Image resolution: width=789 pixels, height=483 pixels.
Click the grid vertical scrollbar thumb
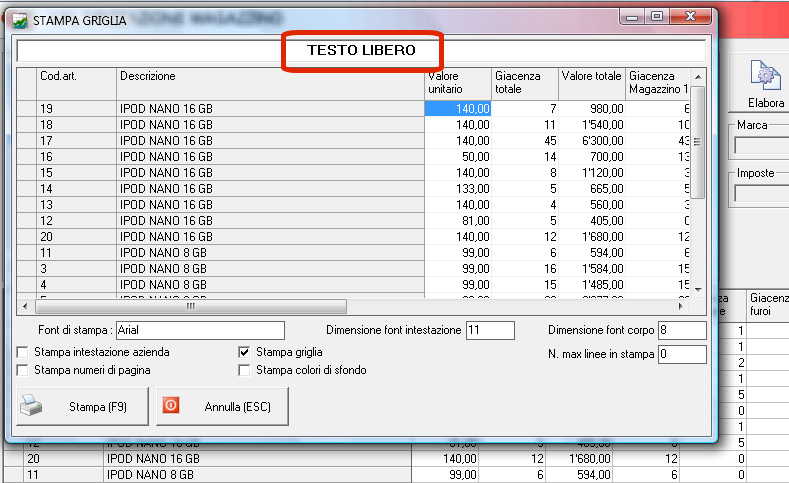(698, 142)
